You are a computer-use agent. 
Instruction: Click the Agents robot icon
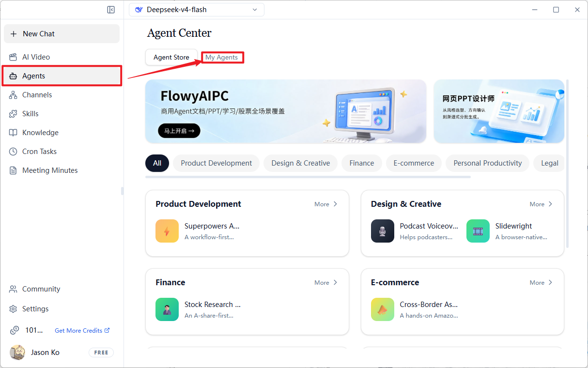(13, 76)
